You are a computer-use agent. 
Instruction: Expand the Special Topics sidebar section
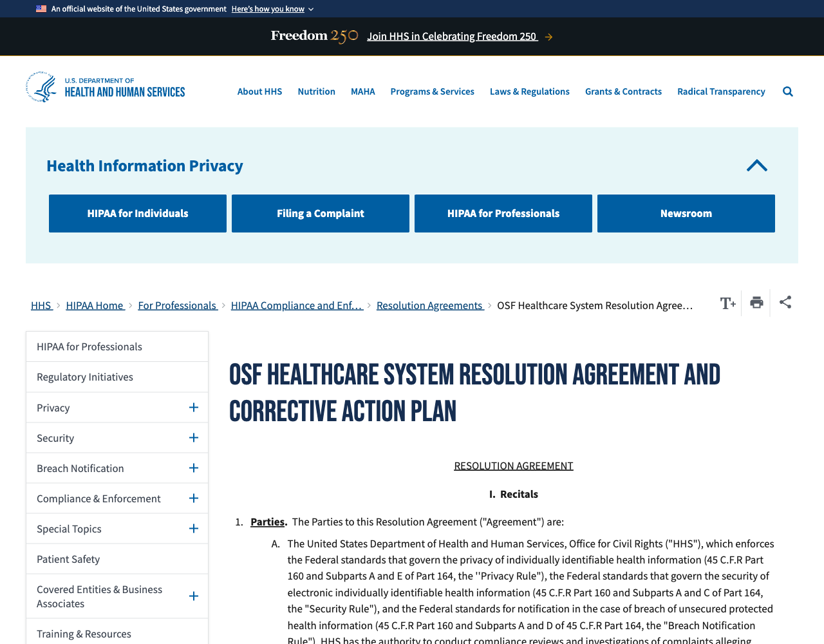194,529
